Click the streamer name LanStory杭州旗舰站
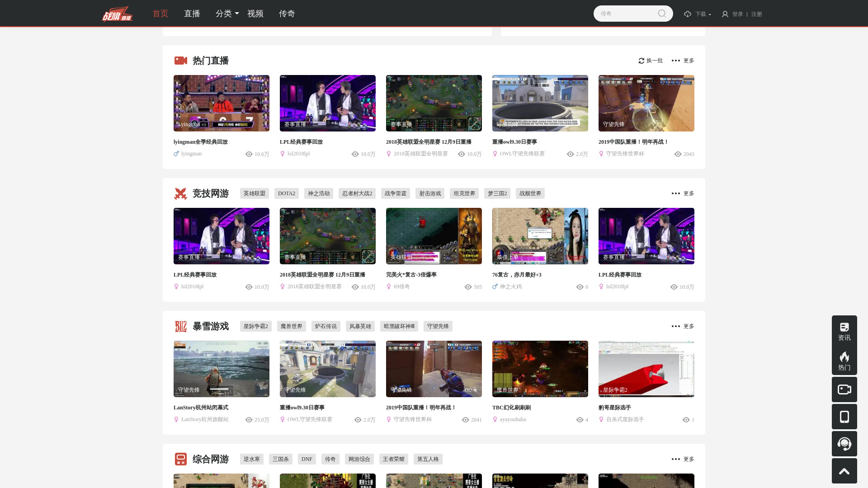The height and width of the screenshot is (488, 868). 205,419
